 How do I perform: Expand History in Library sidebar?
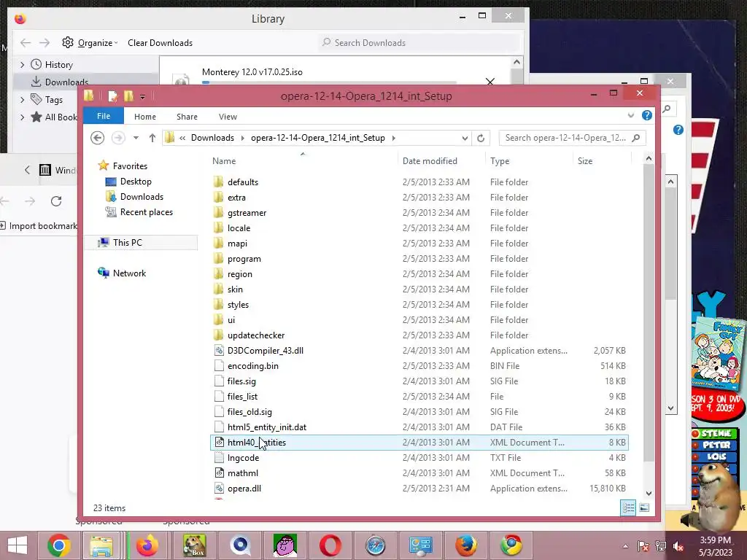coord(23,64)
